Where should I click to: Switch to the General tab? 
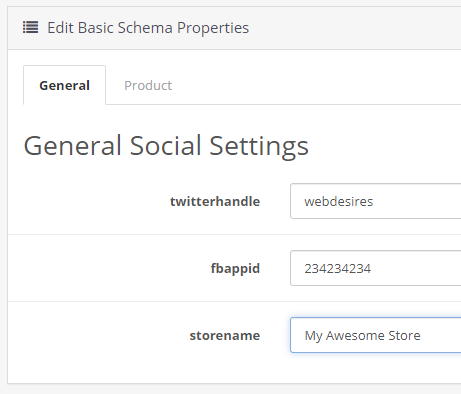(64, 85)
